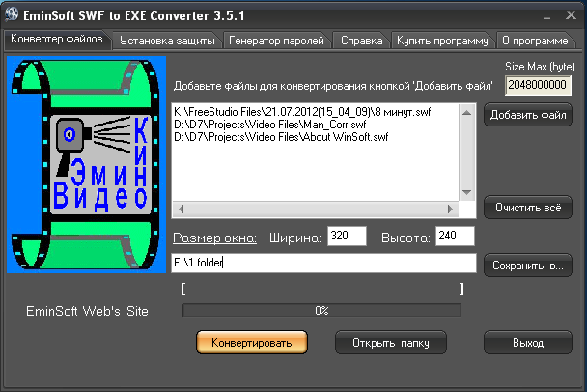This screenshot has height=392, width=587.
Task: Click the Размер окна label
Action: pyautogui.click(x=214, y=238)
